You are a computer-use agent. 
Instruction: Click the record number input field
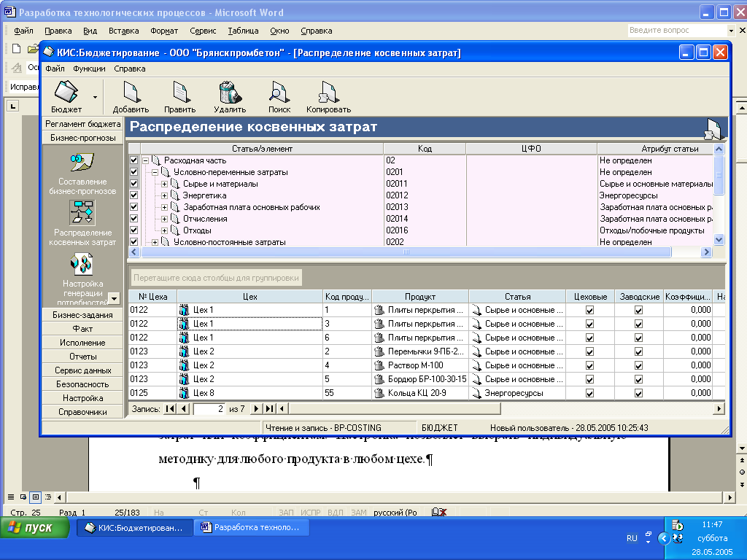(209, 409)
